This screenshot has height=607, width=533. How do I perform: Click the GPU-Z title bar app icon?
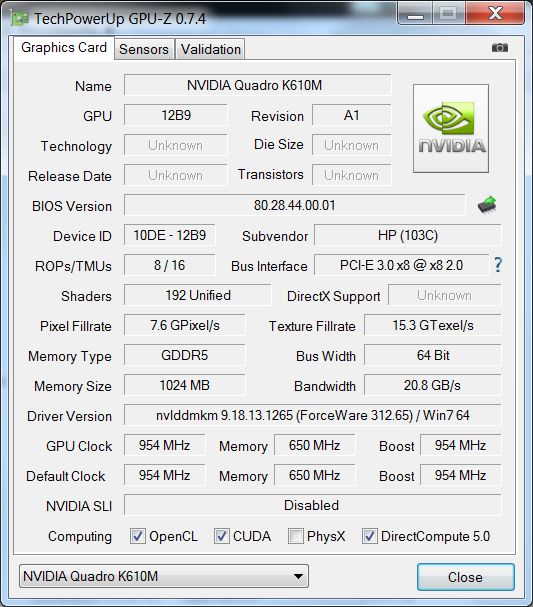pyautogui.click(x=20, y=18)
